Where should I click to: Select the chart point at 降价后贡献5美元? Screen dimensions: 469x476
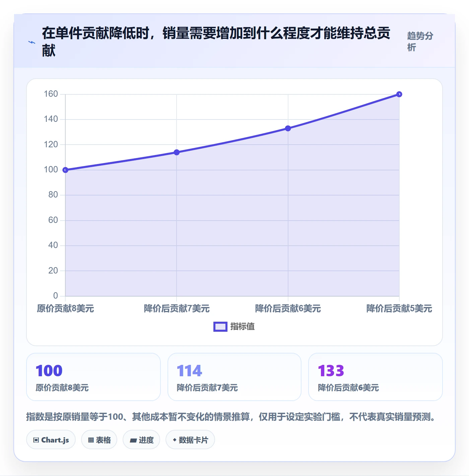(x=399, y=94)
